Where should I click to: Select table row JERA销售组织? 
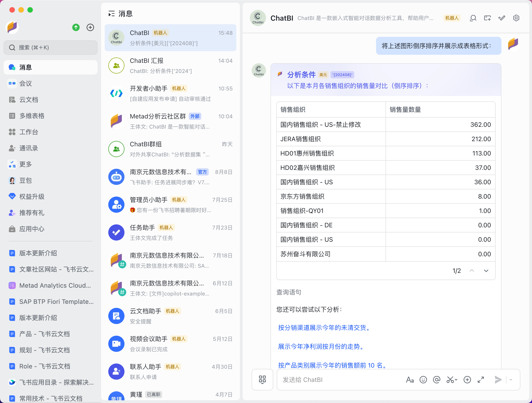coord(386,139)
